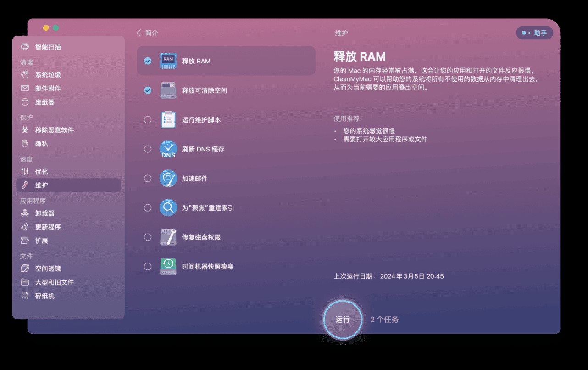The height and width of the screenshot is (370, 588).
Task: Enable the 修复磁盘权限 checkbox
Action: [148, 237]
